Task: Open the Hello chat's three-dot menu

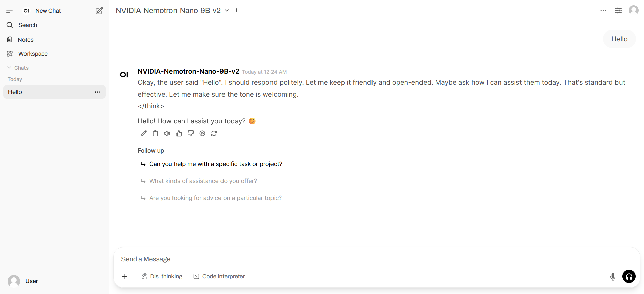Action: pyautogui.click(x=97, y=92)
